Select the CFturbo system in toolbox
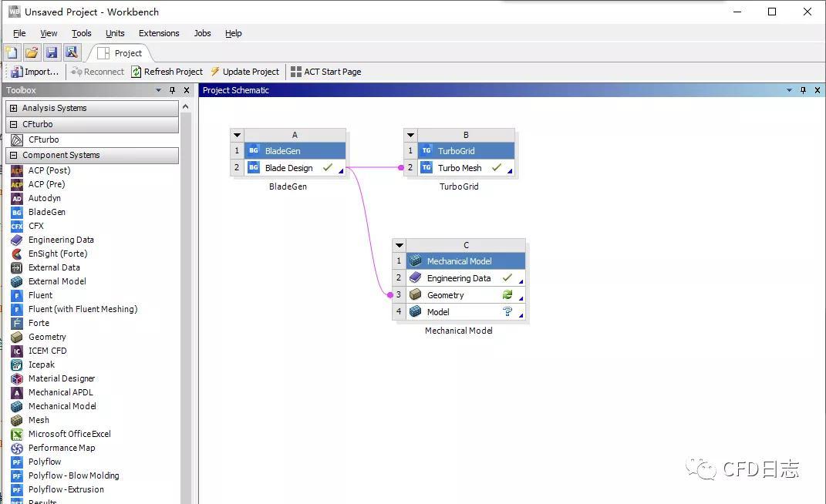 pyautogui.click(x=43, y=139)
